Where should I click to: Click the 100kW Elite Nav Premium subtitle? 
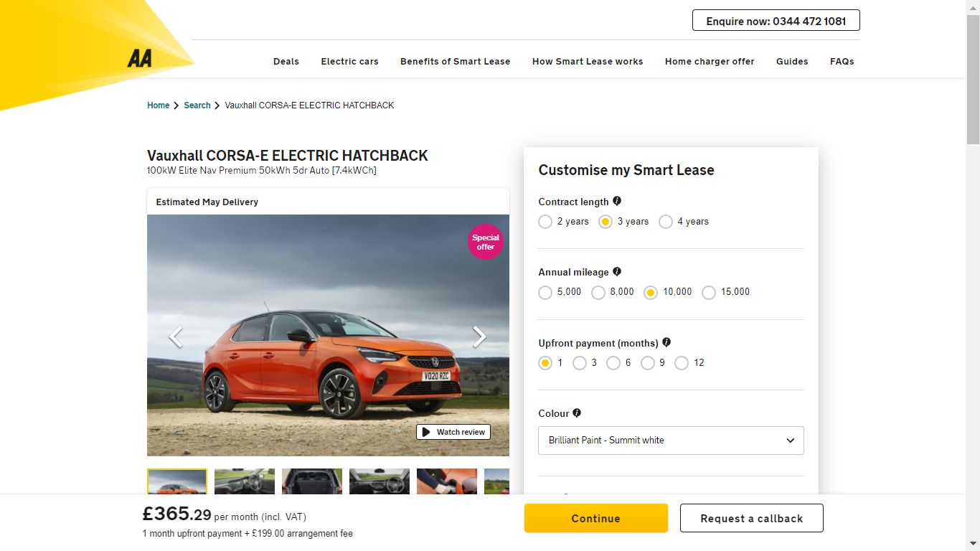262,171
